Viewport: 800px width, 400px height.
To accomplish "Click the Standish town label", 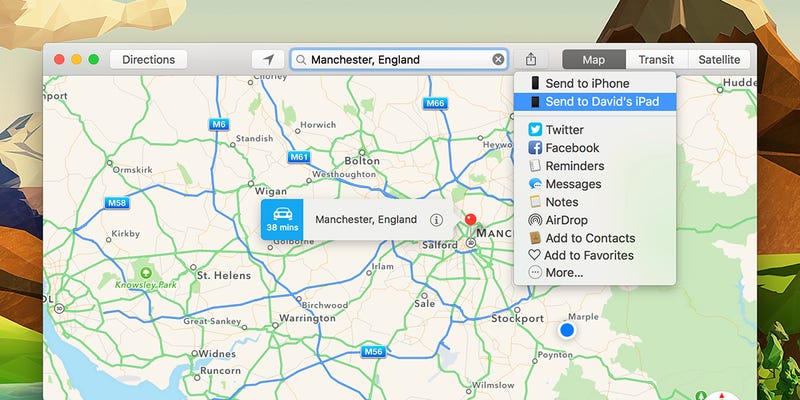I will coord(254,138).
